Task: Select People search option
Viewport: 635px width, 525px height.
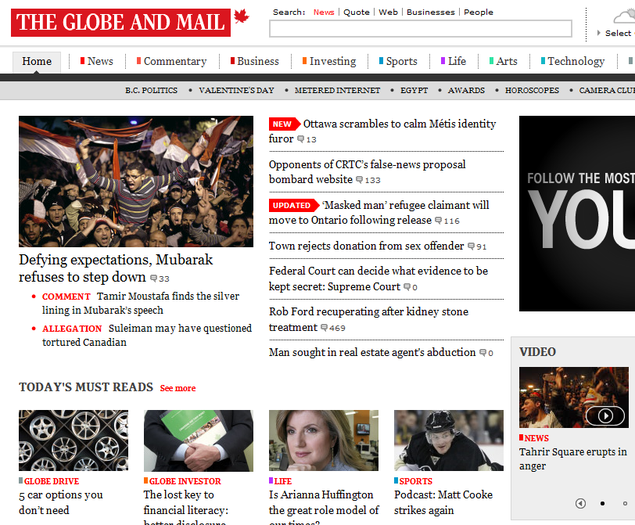Action: 478,12
